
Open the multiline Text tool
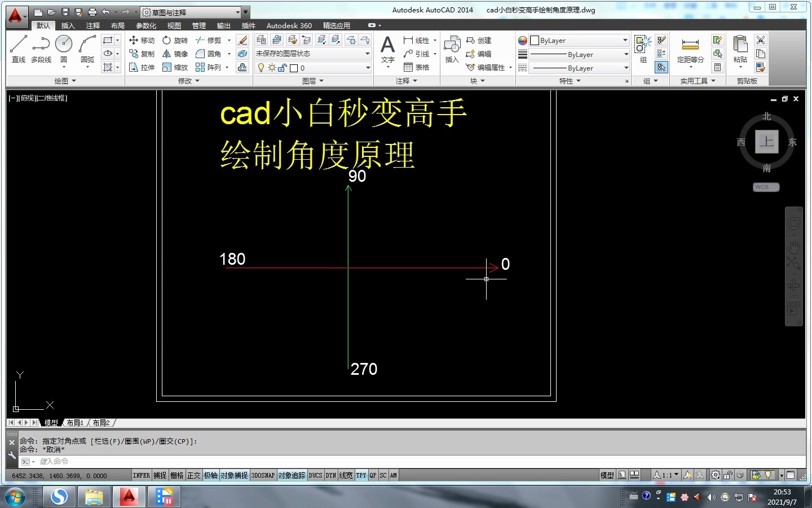[387, 48]
